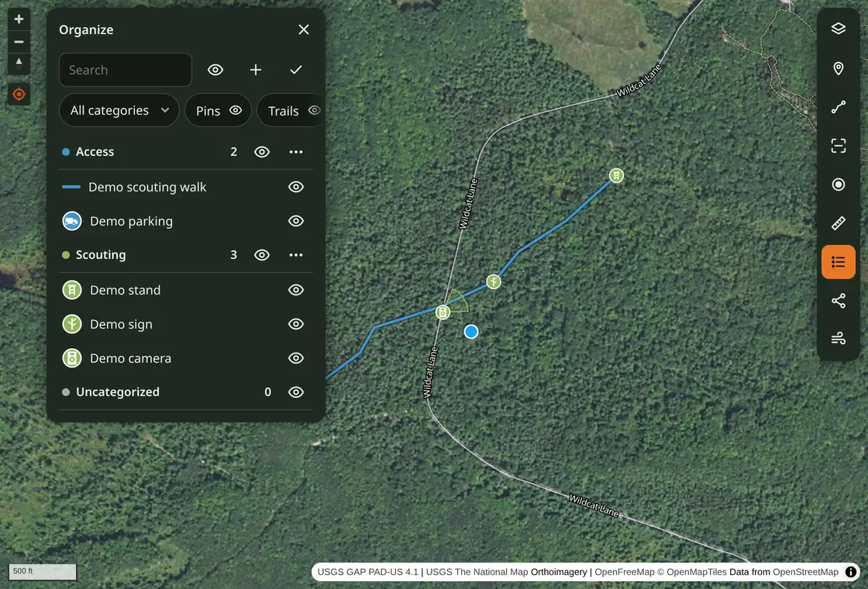Close the Organize panel
868x589 pixels.
[x=303, y=29]
